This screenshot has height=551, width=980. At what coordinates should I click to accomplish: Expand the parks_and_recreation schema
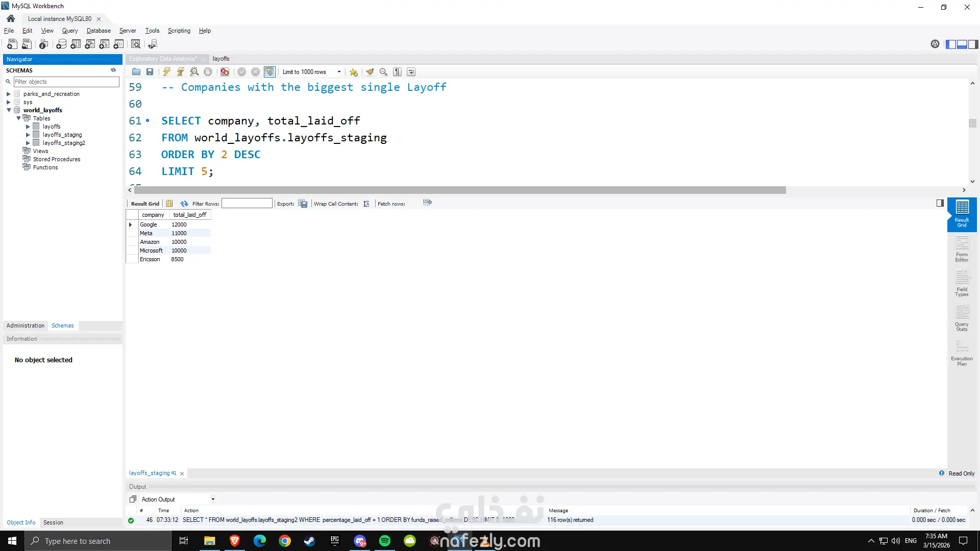point(9,94)
